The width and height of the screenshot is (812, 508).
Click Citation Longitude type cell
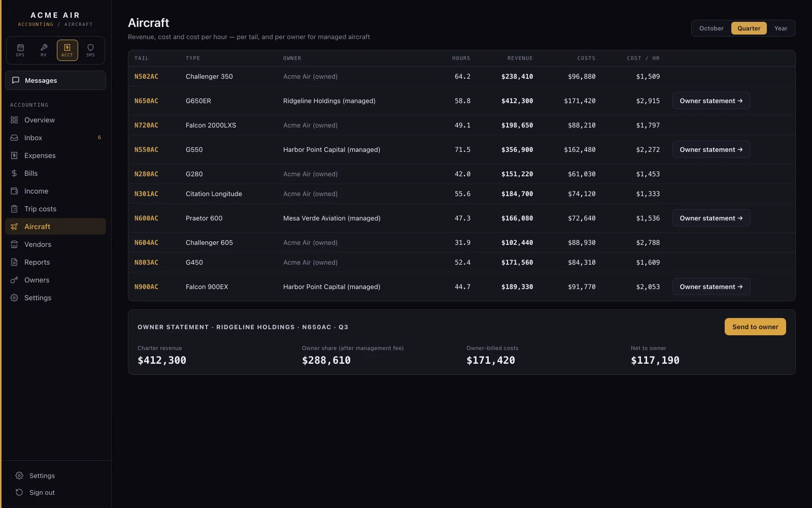[x=214, y=194]
